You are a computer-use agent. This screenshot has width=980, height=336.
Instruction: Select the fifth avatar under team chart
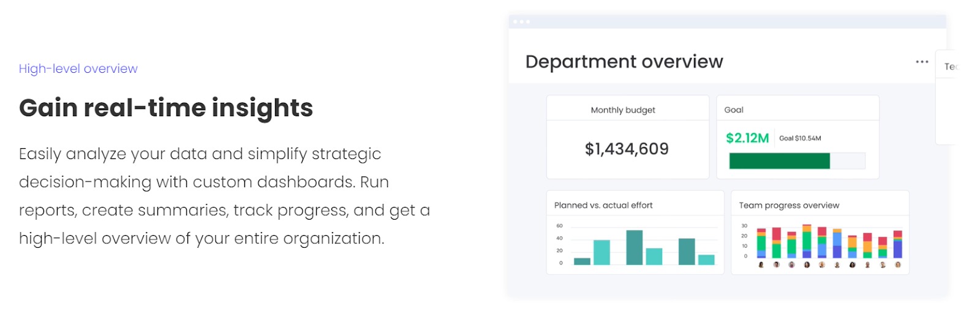click(822, 265)
